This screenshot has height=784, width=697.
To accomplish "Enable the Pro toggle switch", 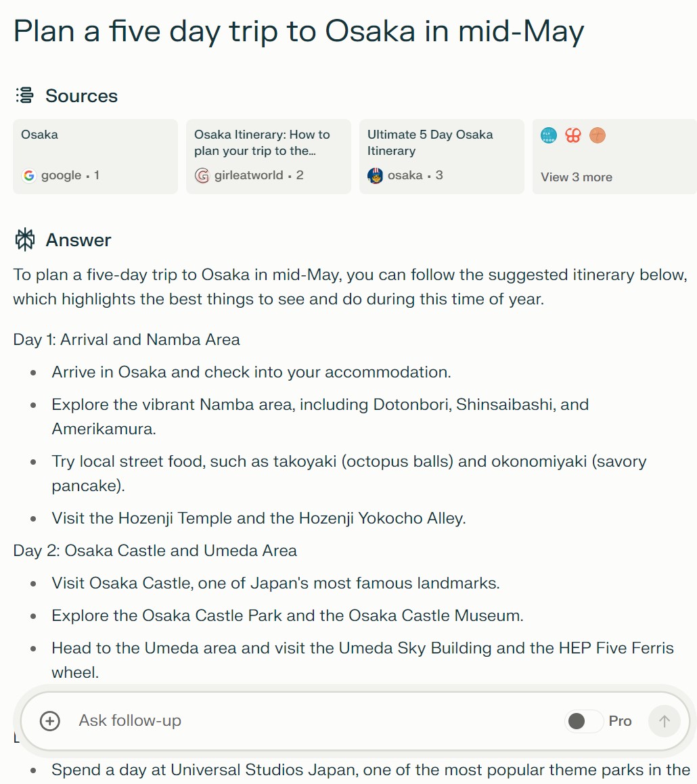I will coord(584,721).
